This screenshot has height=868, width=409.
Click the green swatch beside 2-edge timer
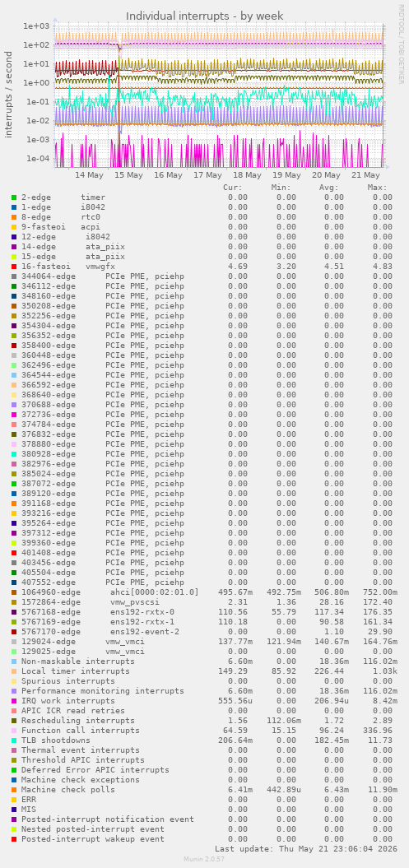(x=14, y=197)
